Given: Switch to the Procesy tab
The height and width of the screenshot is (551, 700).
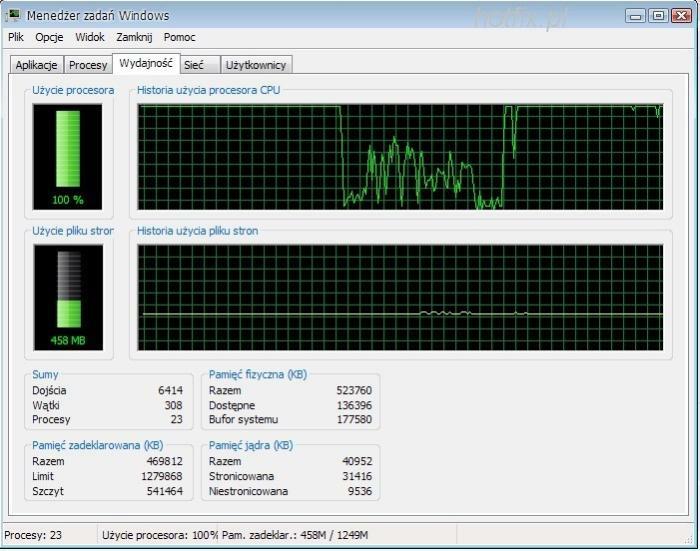Looking at the screenshot, I should click(88, 65).
